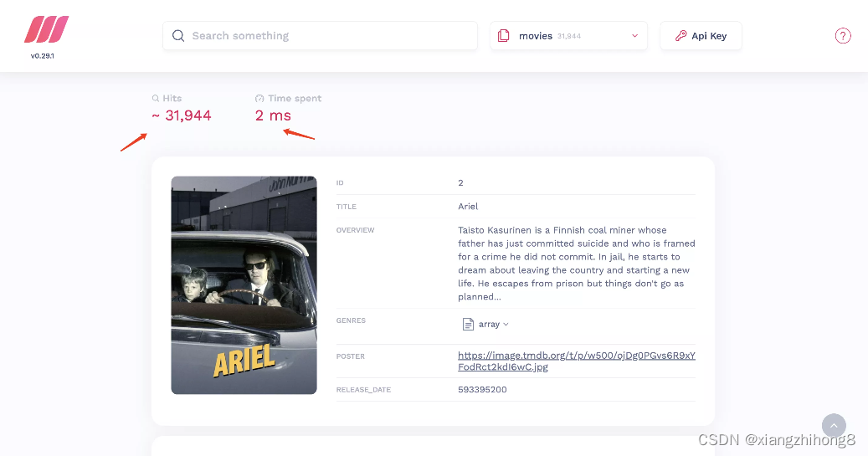Click the key icon in Api Key
Screen dimensions: 868x456
tap(681, 36)
